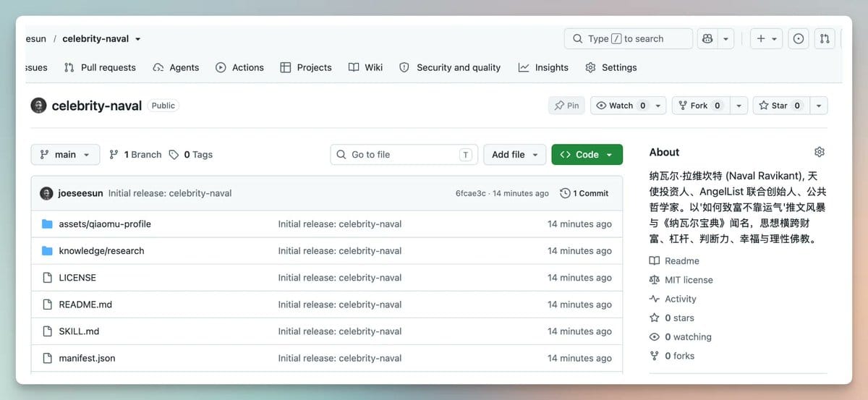Screen dimensions: 868x400
Task: Open the green Code dropdown button
Action: coord(587,154)
